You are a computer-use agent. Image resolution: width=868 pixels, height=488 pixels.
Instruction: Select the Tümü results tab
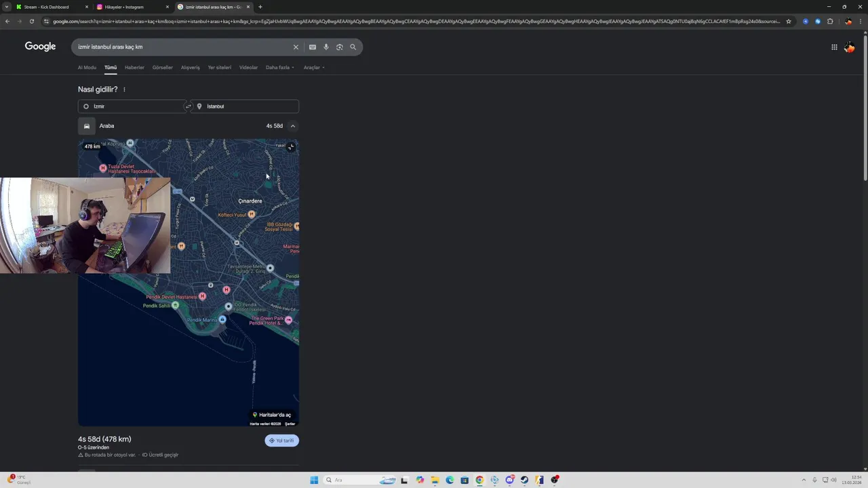pyautogui.click(x=111, y=68)
